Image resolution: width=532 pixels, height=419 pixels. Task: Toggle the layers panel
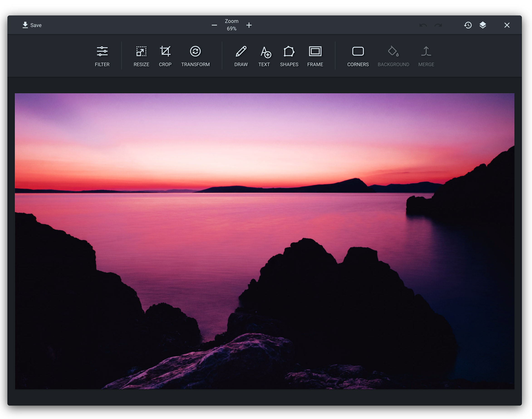(483, 25)
